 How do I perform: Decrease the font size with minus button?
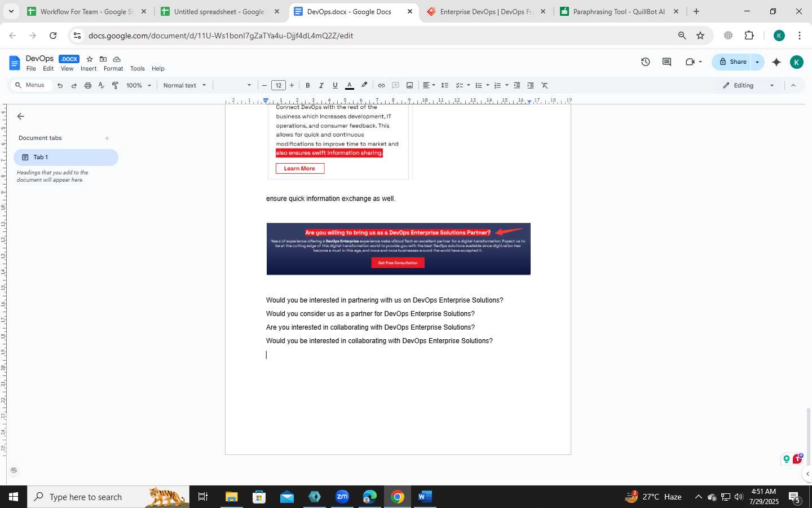264,85
